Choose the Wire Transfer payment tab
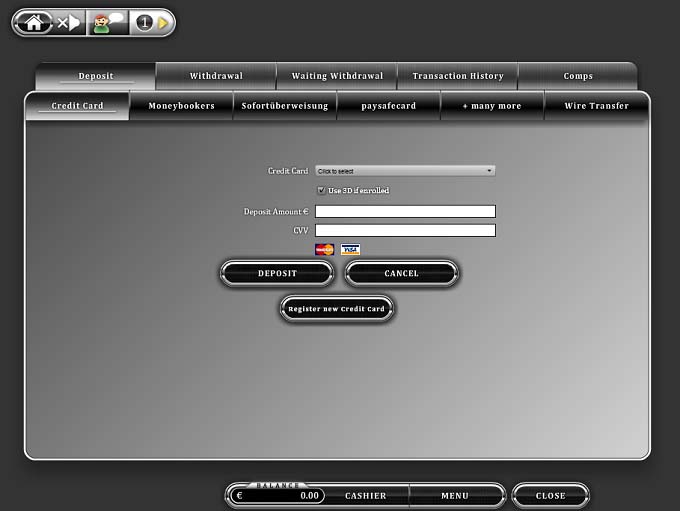The image size is (680, 511). click(x=596, y=106)
